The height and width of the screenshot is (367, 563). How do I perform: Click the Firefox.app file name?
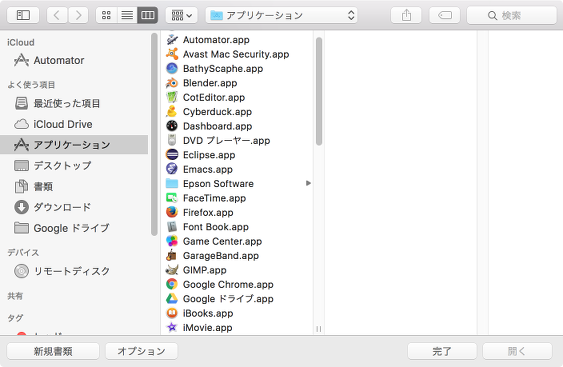[208, 213]
